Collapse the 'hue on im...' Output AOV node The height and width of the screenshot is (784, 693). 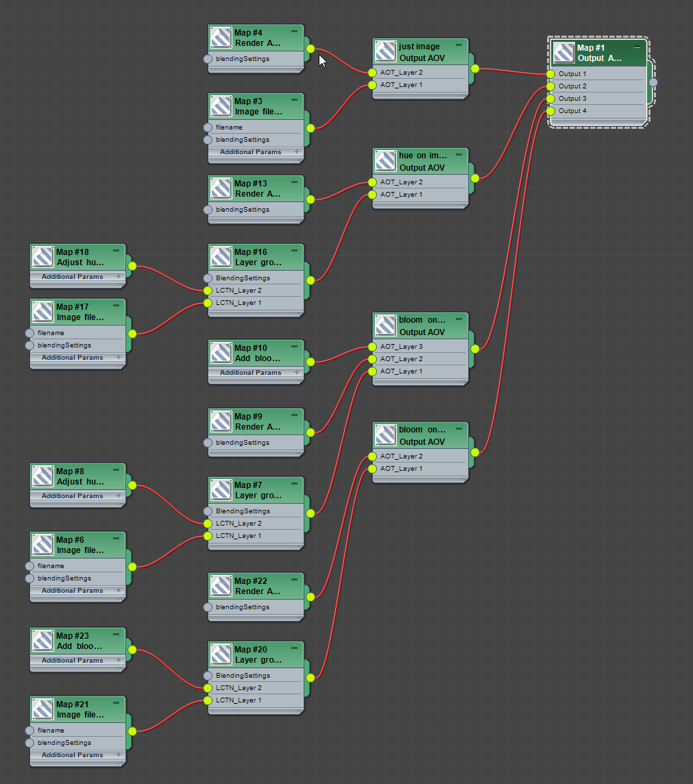459,154
